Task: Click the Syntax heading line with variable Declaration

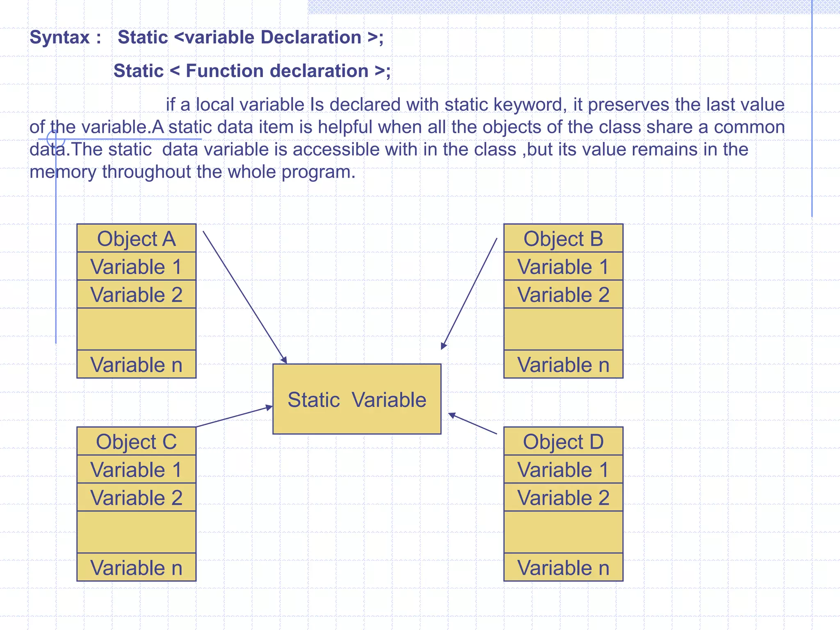Action: point(207,37)
